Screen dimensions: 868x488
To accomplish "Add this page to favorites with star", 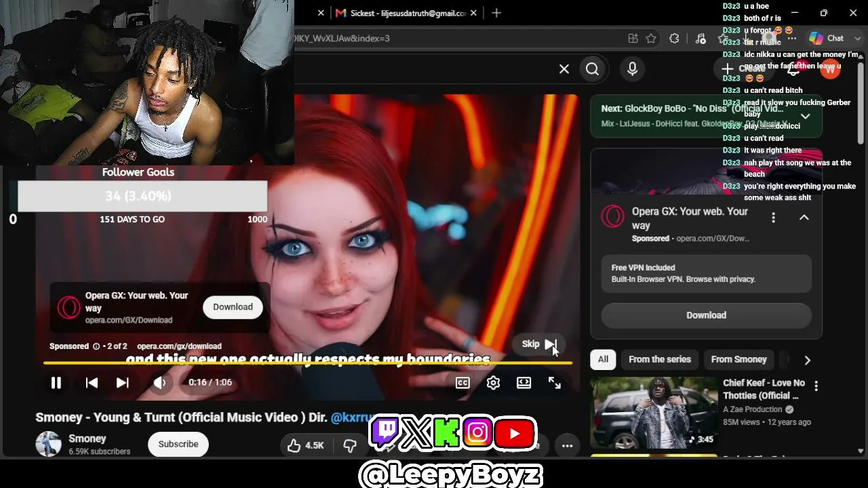I will click(x=651, y=39).
